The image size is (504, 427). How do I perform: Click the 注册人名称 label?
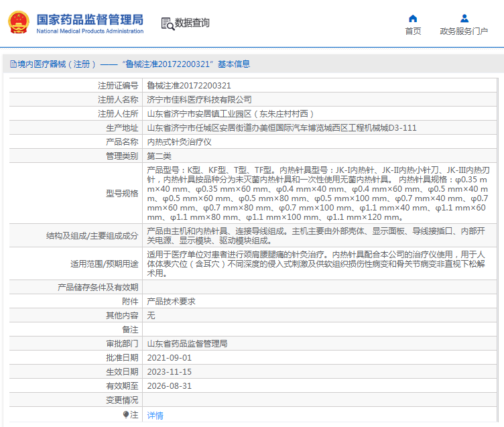coord(118,100)
